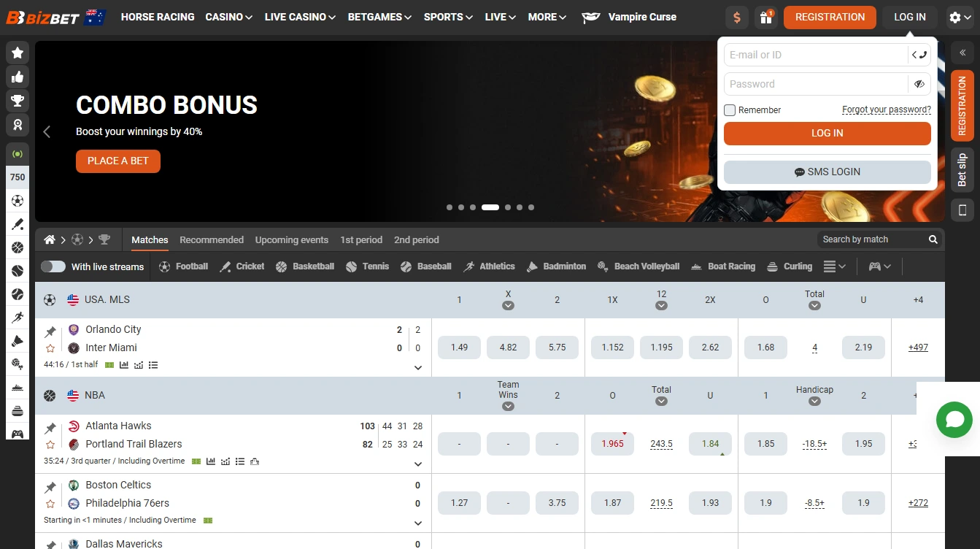Select the Basketball icon in the sports bar
This screenshot has height=549, width=980.
[280, 266]
